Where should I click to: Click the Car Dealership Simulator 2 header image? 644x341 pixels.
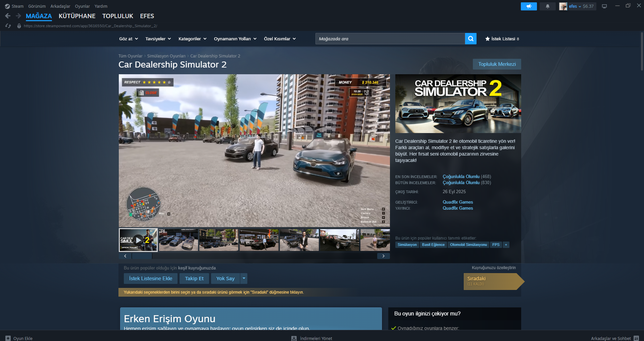(458, 103)
